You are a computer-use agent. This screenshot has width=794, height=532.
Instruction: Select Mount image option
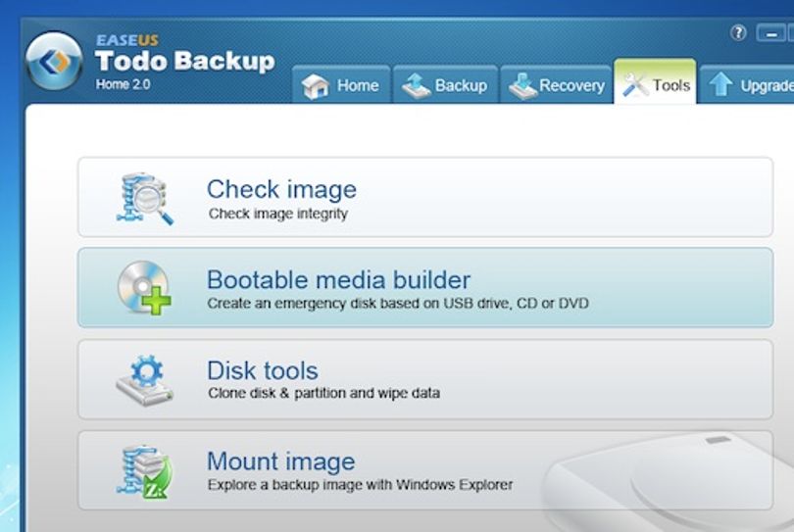pos(425,470)
